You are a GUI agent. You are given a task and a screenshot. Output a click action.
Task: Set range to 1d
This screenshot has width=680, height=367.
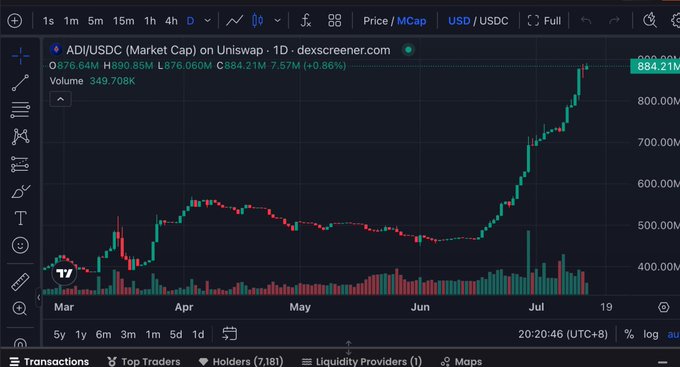pyautogui.click(x=198, y=334)
